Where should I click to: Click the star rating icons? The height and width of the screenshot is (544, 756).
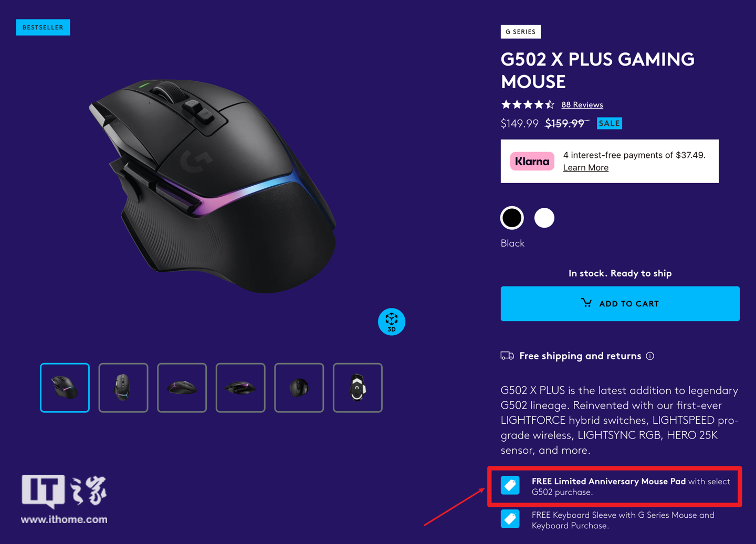pyautogui.click(x=527, y=104)
